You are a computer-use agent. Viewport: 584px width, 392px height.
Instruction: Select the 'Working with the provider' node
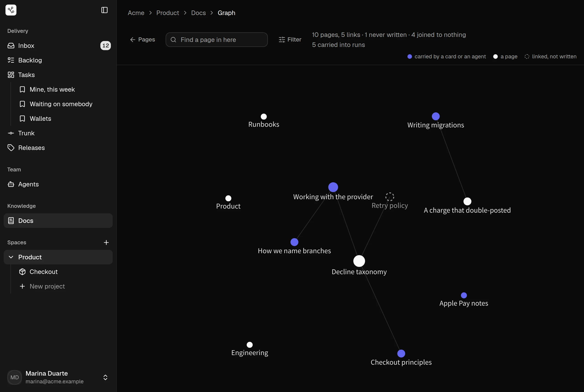tap(333, 187)
